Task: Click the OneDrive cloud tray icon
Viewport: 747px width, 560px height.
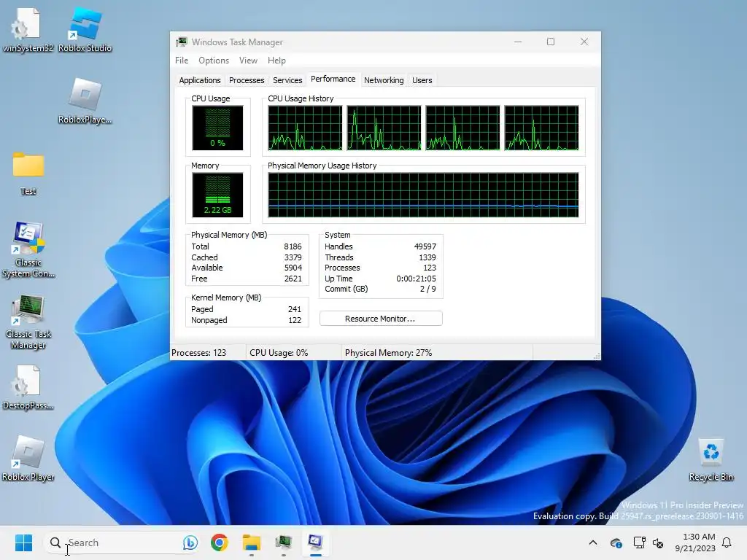Action: (x=616, y=542)
